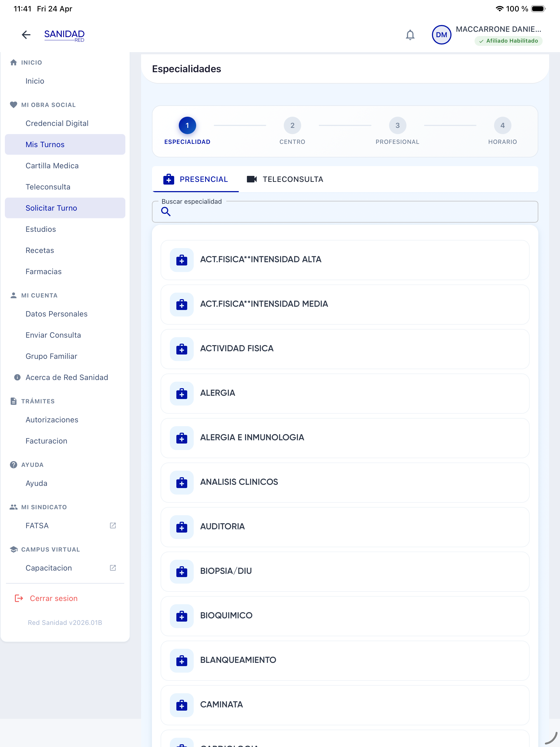
Task: Select BLANQUEAMIENTO specialty
Action: pyautogui.click(x=345, y=661)
